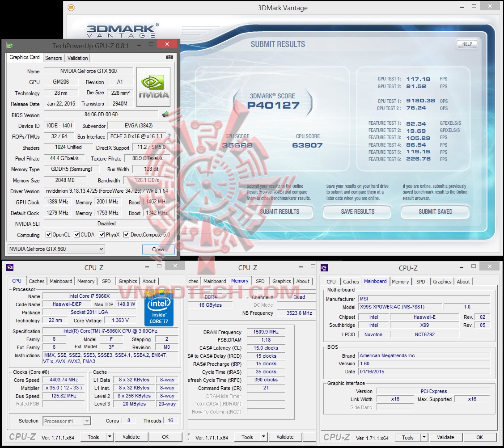Open Memory tab in Mainboard CPU-Z window

(400, 282)
